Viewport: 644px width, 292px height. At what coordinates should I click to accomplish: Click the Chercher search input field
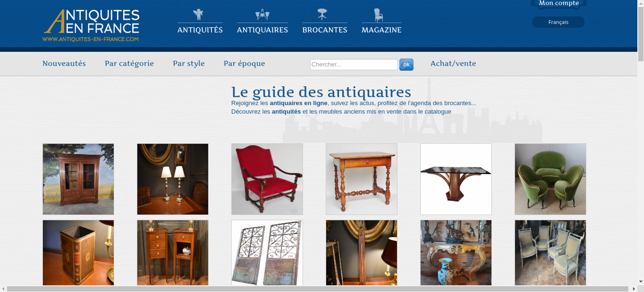[354, 64]
